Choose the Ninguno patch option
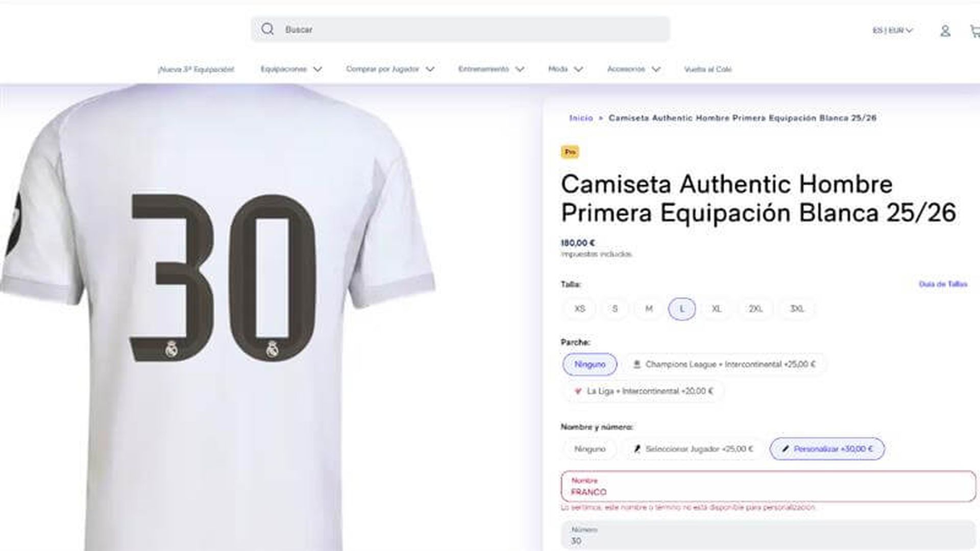This screenshot has width=980, height=551. point(590,364)
